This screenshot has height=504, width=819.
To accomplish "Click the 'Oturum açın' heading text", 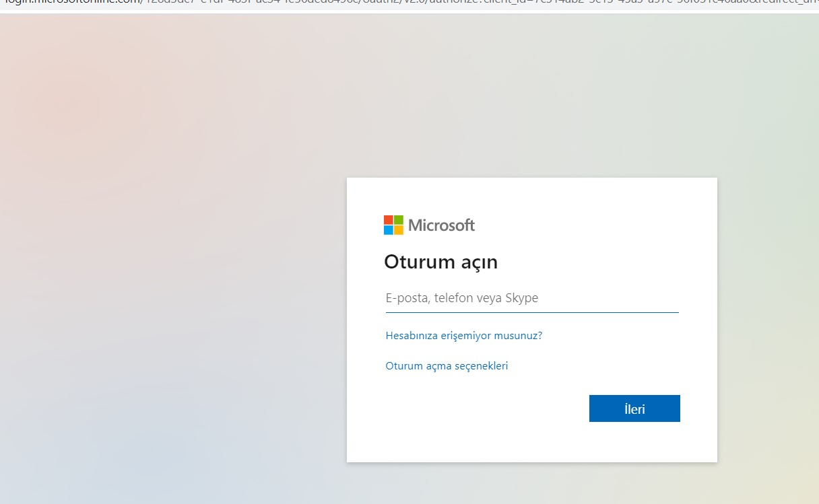I will point(440,262).
